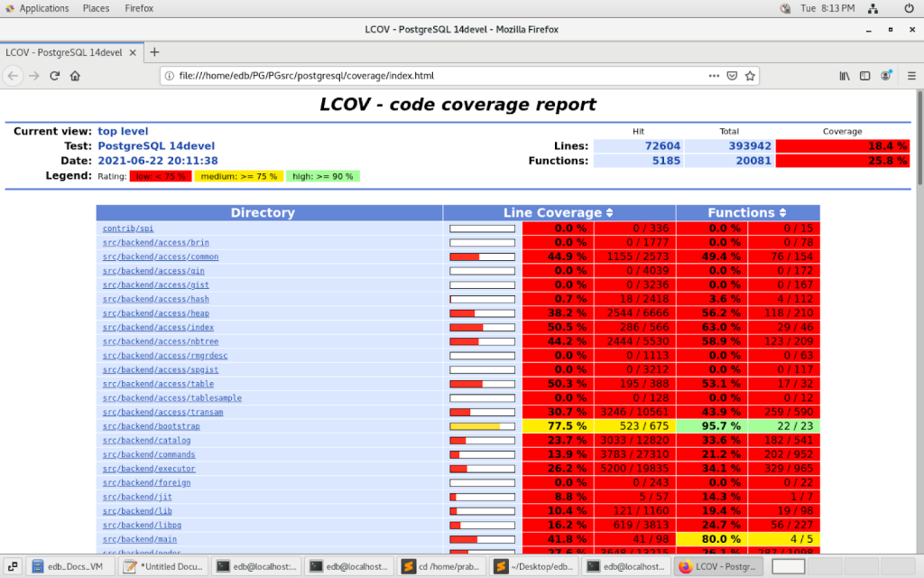
Task: Open page actions three-dot menu
Action: 714,76
